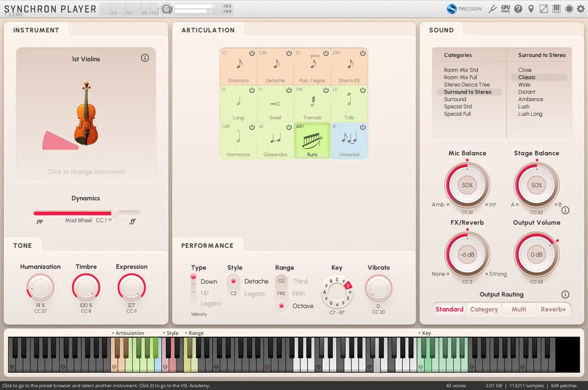Toggle power for the Universal slot
The height and width of the screenshot is (390, 588).
point(363,127)
